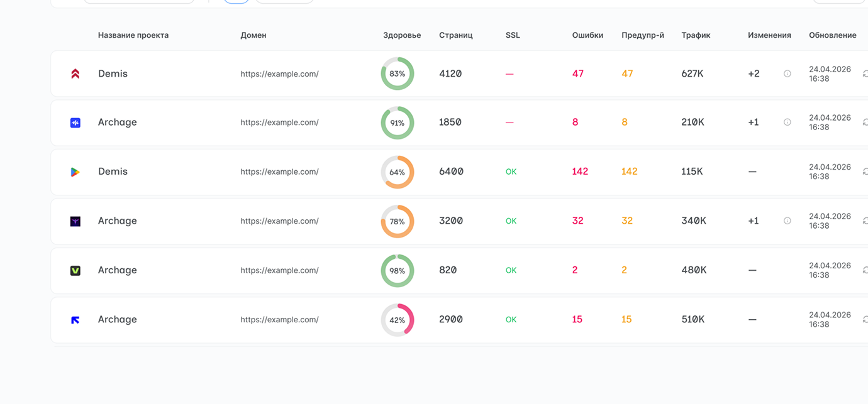The height and width of the screenshot is (404, 868).
Task: Open the example.com link in the 1850-page row
Action: pos(279,123)
